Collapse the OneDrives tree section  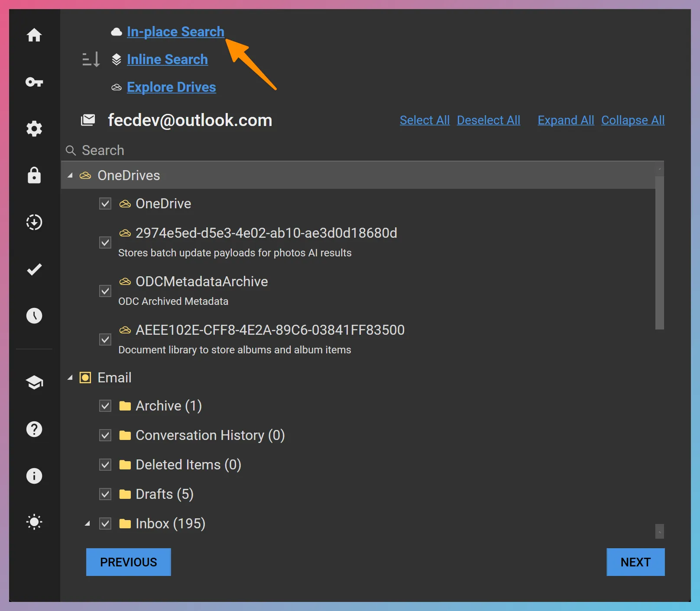70,175
